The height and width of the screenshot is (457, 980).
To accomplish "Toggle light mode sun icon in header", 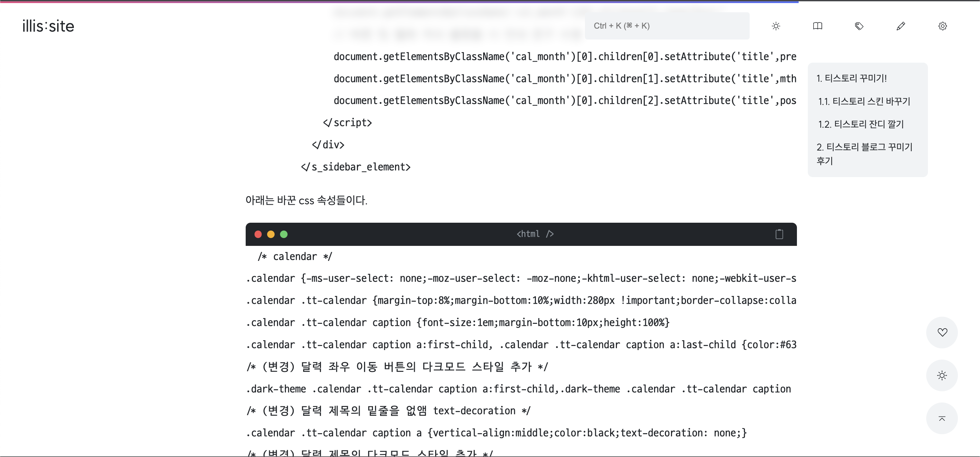I will coord(776,26).
